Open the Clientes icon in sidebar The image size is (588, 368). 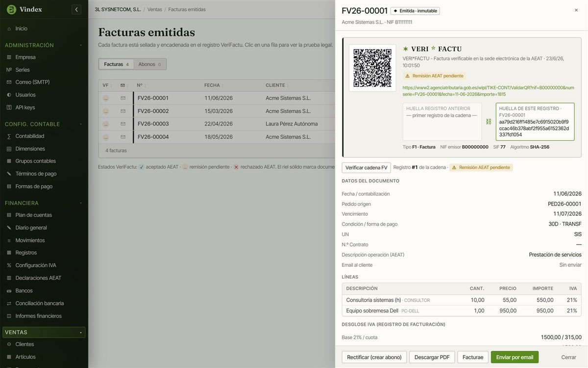(9, 344)
